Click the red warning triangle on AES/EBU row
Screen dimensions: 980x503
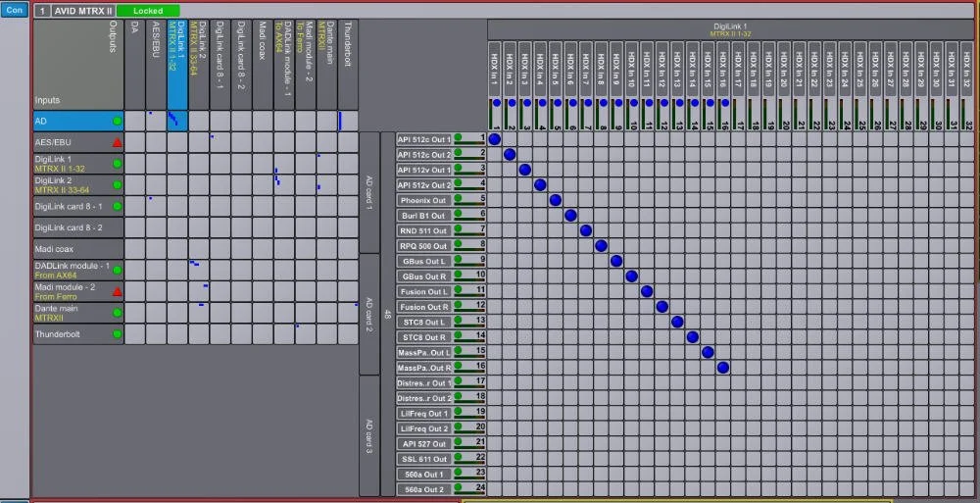117,142
